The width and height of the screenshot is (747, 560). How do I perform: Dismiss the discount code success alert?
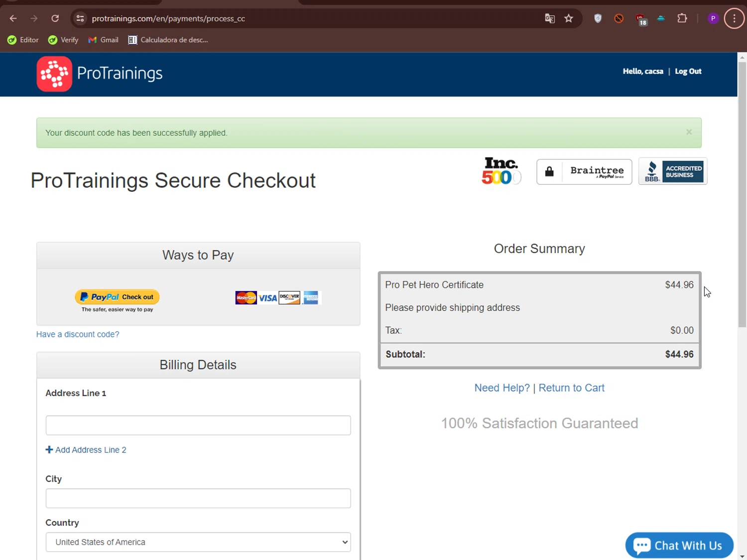689,132
